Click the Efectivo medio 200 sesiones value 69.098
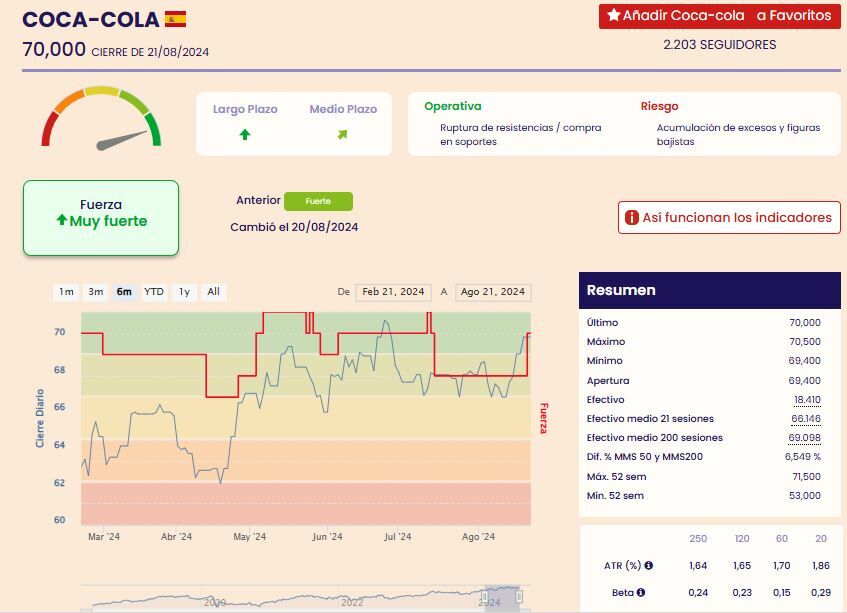847x613 pixels. [x=805, y=437]
